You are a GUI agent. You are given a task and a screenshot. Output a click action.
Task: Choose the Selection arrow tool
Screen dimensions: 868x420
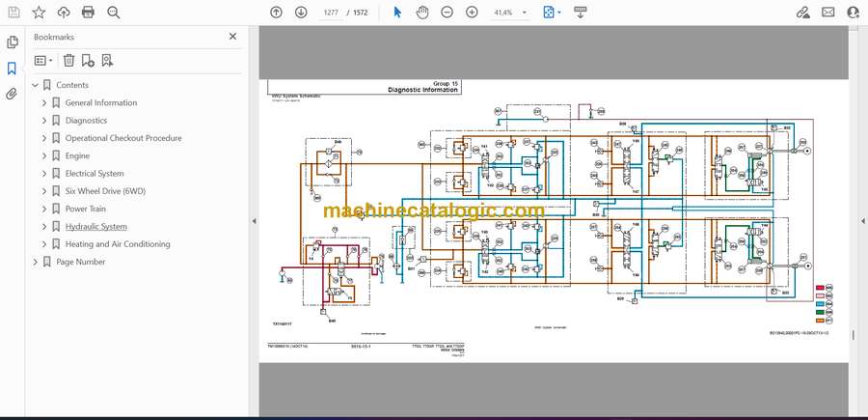397,13
